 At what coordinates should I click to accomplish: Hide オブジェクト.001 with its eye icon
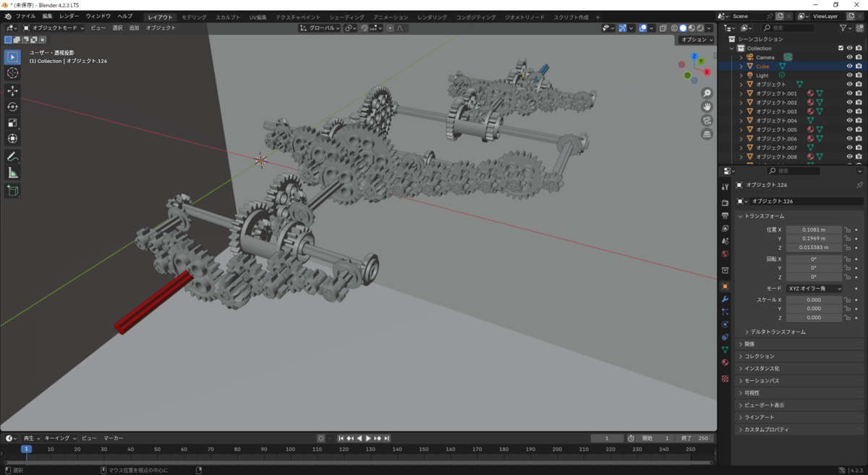pos(849,93)
